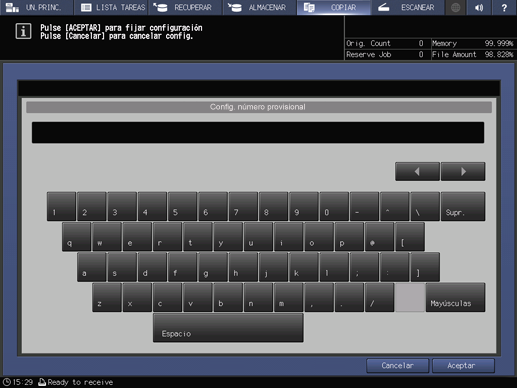Tap the t key
The height and width of the screenshot is (388, 517).
tap(198, 237)
